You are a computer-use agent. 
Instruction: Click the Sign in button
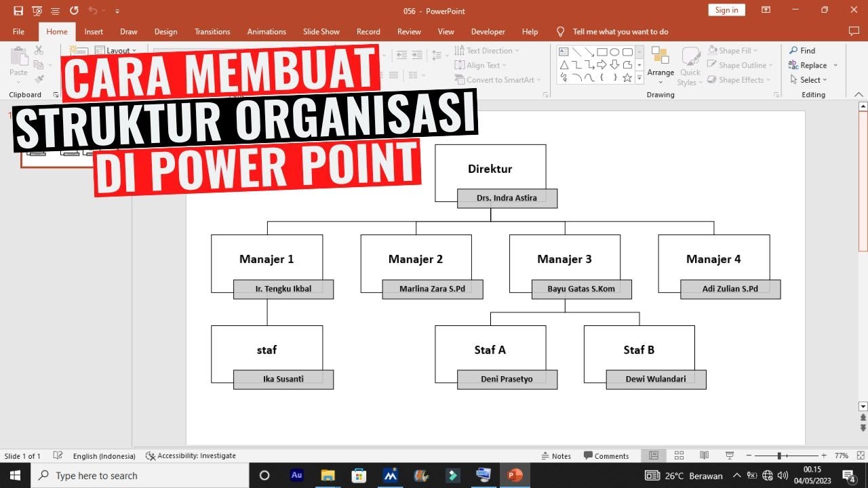click(x=727, y=10)
